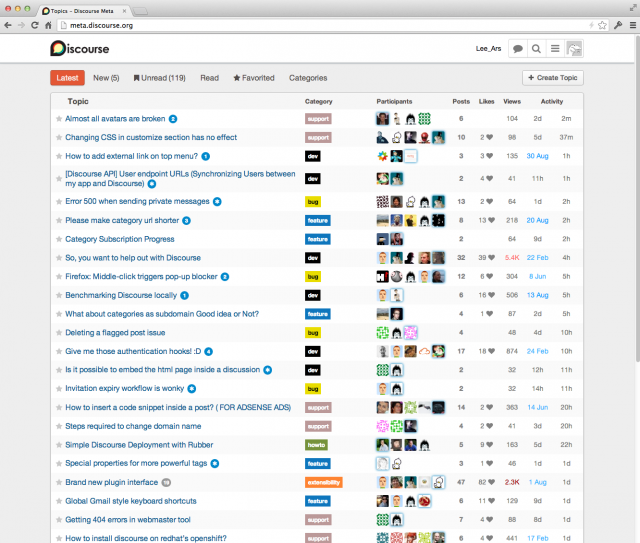The image size is (640, 543).
Task: Select the 'Topics - Discourse Meta' browser tab
Action: tap(84, 11)
